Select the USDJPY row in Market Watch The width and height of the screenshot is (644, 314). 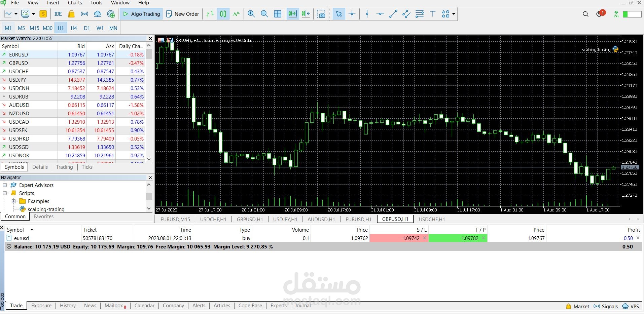73,80
